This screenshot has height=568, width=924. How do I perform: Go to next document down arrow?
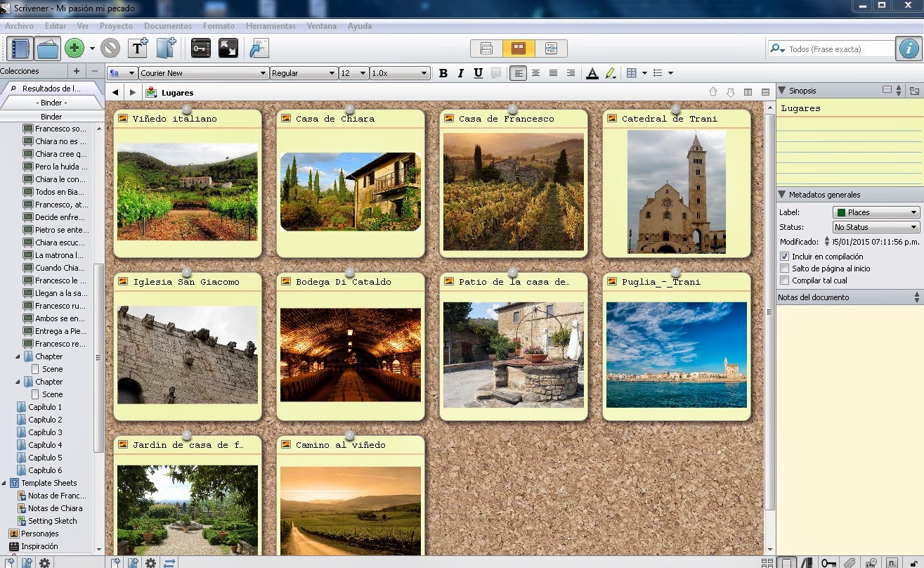(731, 92)
